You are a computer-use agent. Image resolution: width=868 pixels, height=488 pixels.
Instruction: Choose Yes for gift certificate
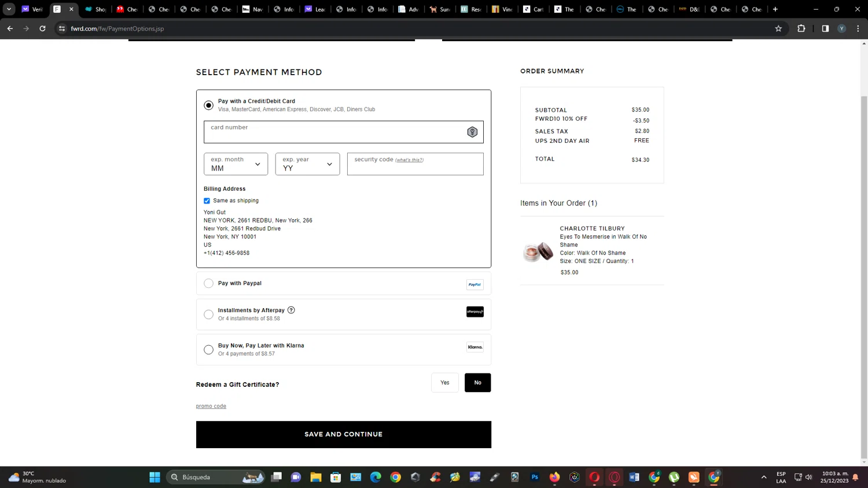tap(444, 383)
